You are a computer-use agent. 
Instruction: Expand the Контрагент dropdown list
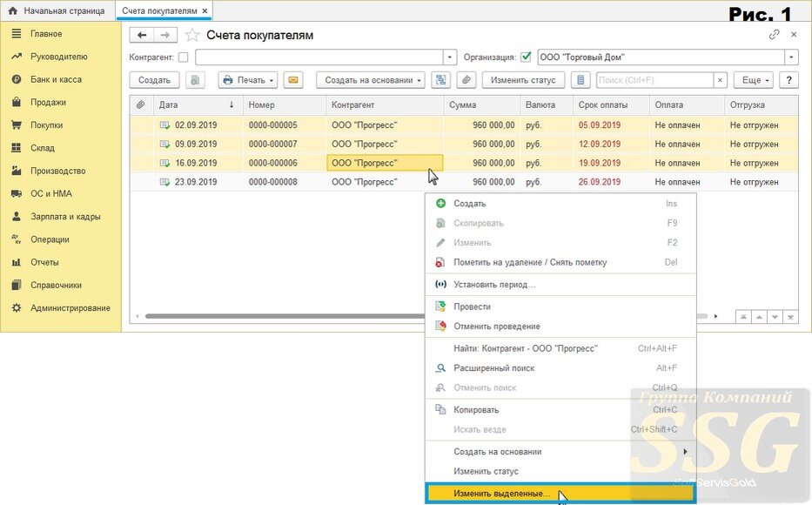pos(449,57)
